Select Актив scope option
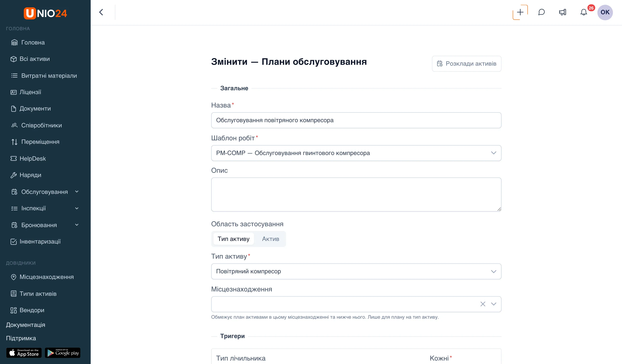The image size is (622, 364). pos(271,239)
